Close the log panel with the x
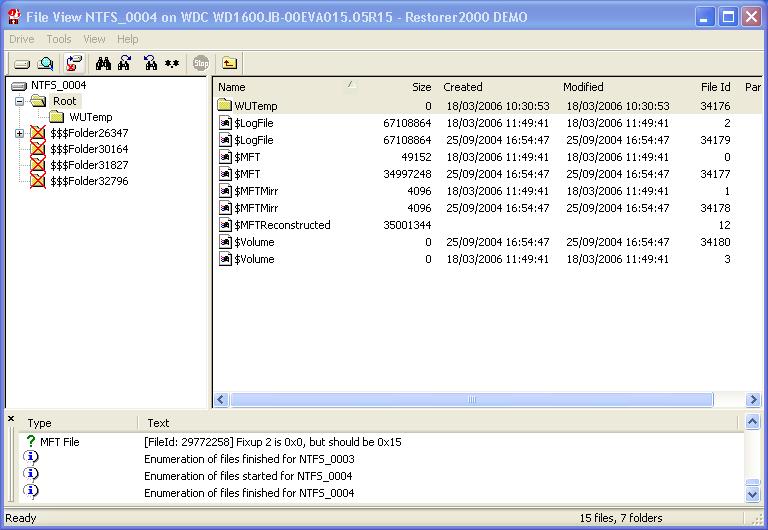Screen dimensions: 768x530 point(11,419)
